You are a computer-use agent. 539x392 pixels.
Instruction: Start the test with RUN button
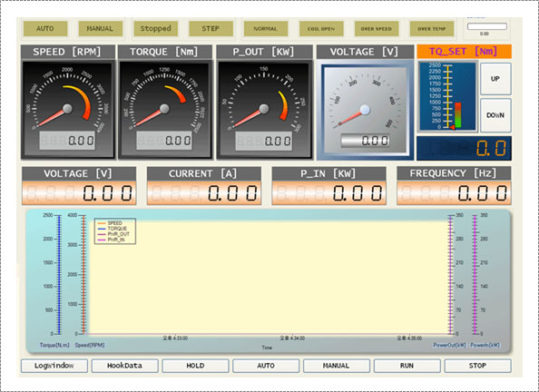click(x=407, y=366)
